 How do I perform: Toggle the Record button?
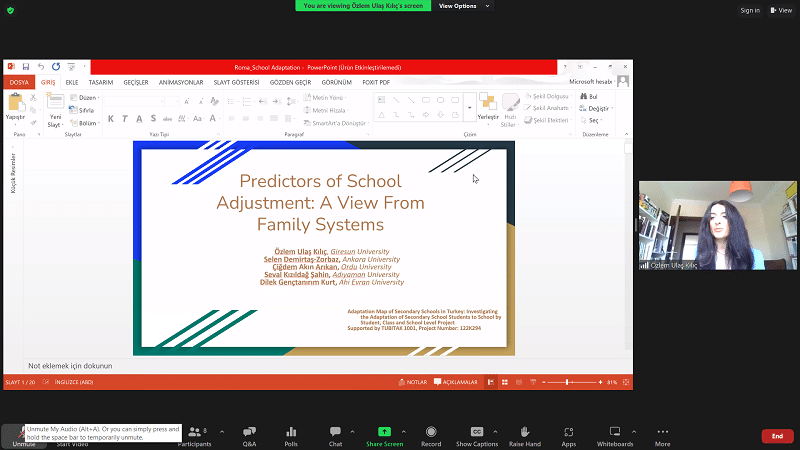(x=431, y=434)
